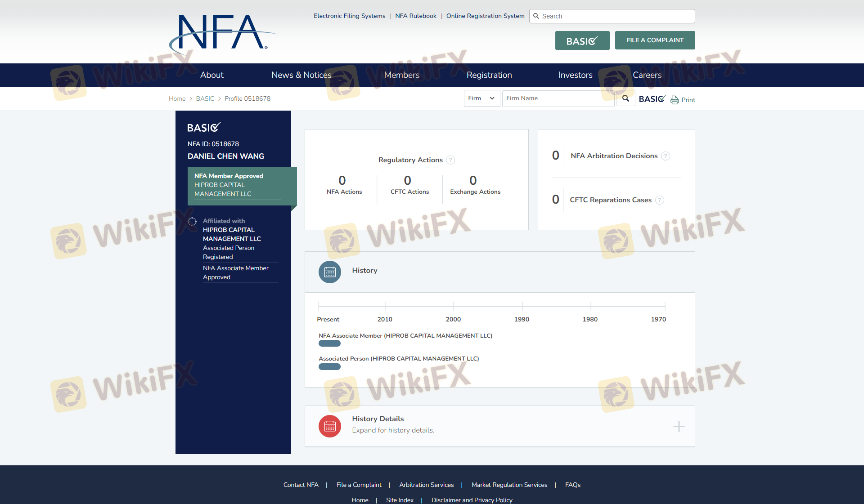The width and height of the screenshot is (864, 504).
Task: Click the File a Complaint button
Action: click(x=655, y=40)
